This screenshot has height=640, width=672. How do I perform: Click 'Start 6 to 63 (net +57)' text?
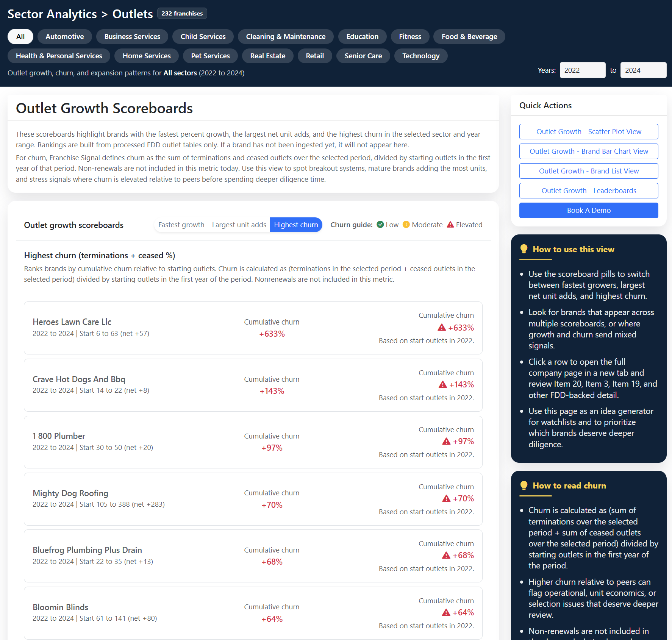click(114, 334)
